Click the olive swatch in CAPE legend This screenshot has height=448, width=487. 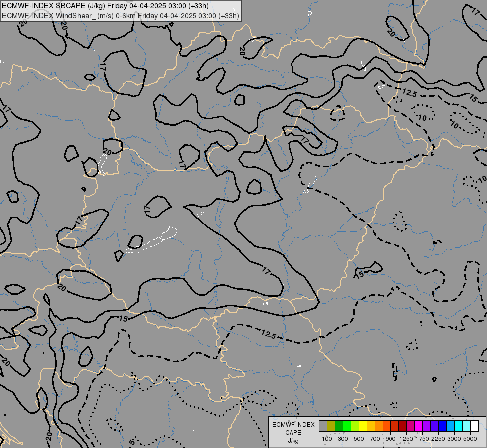pyautogui.click(x=331, y=426)
